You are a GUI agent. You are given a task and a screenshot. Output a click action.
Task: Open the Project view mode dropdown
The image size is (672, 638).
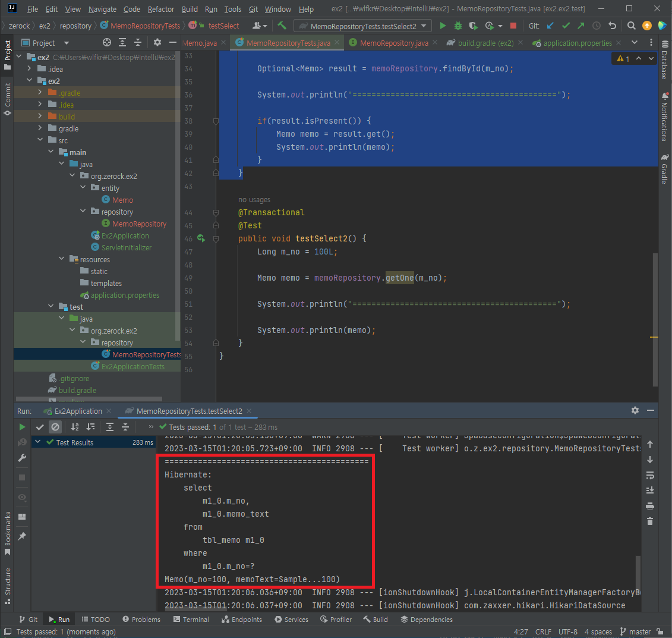click(67, 43)
